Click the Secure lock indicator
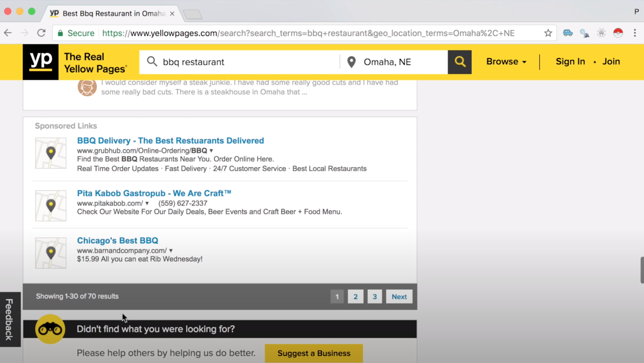This screenshot has height=363, width=644. click(x=76, y=33)
